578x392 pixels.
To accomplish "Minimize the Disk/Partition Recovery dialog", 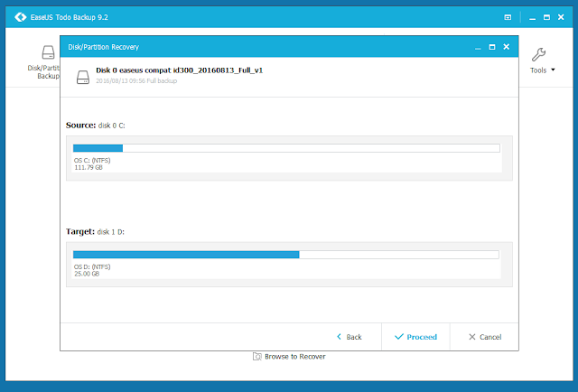I will (x=478, y=48).
